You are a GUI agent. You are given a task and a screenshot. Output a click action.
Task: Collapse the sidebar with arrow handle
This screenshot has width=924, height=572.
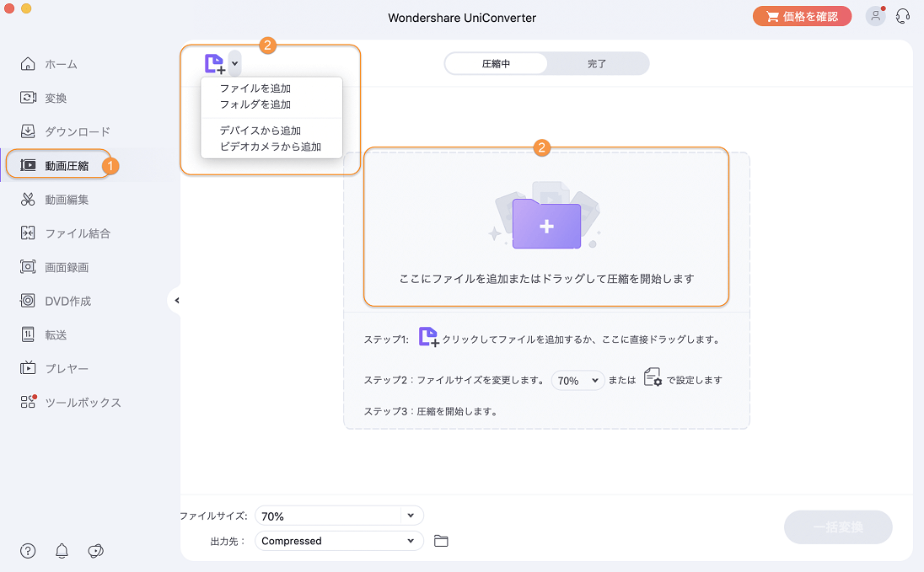tap(176, 301)
